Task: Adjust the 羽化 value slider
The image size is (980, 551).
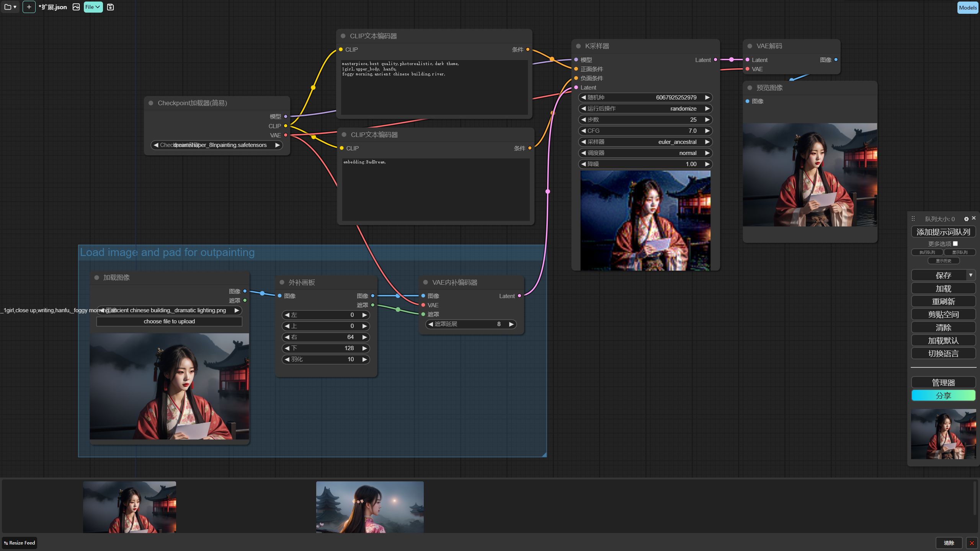Action: 326,359
